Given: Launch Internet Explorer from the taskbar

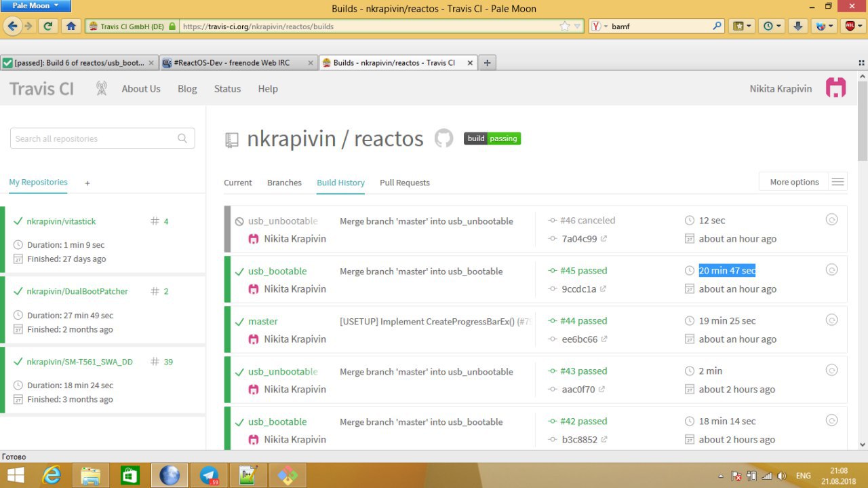Looking at the screenshot, I should [52, 475].
